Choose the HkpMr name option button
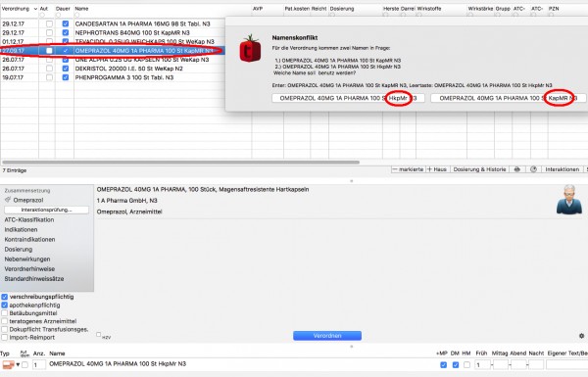This screenshot has height=377, width=588. (x=348, y=98)
